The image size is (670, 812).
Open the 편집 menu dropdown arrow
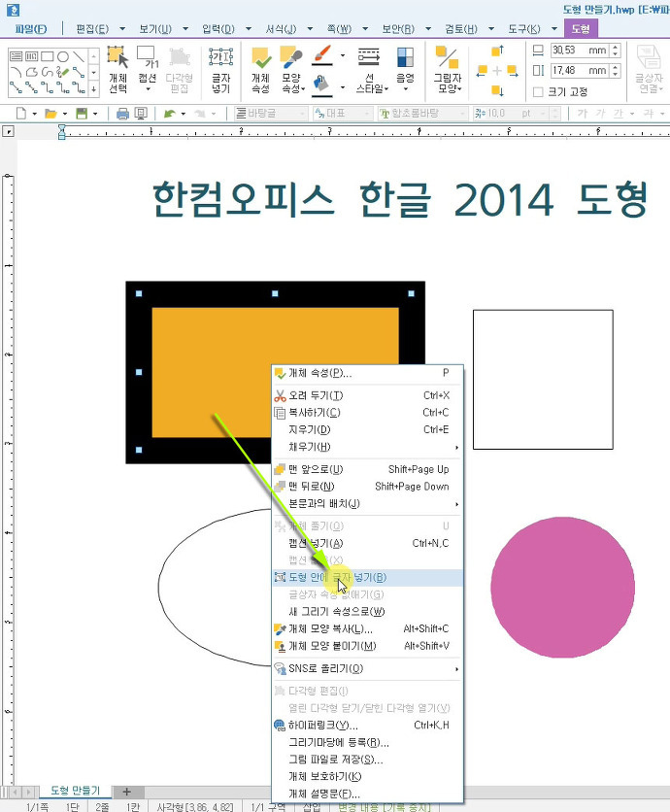click(x=122, y=29)
